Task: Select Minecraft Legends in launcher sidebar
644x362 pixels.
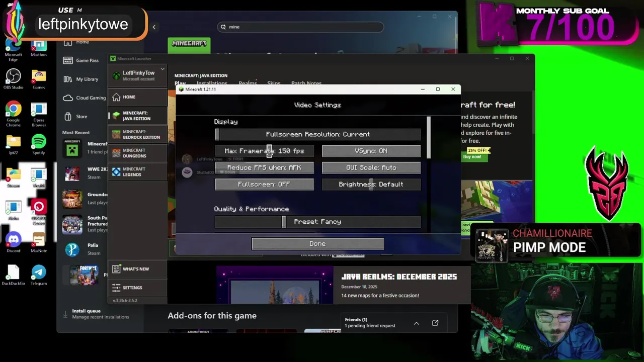Action: (137, 171)
